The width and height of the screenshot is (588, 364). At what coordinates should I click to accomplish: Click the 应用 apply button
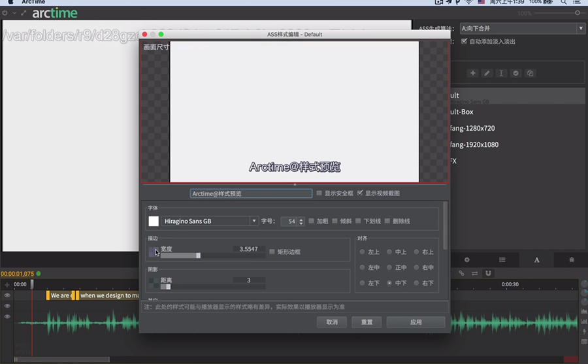pos(416,322)
